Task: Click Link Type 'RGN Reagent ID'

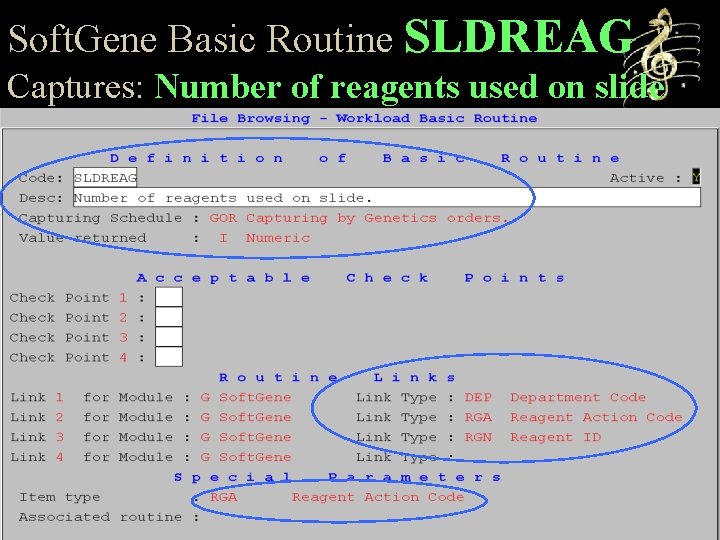Action: click(x=533, y=437)
